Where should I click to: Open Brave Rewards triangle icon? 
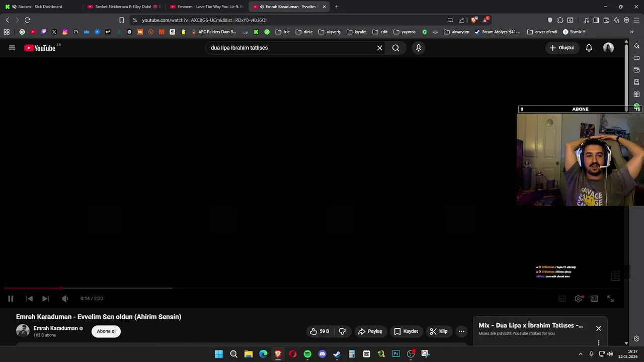(x=486, y=20)
